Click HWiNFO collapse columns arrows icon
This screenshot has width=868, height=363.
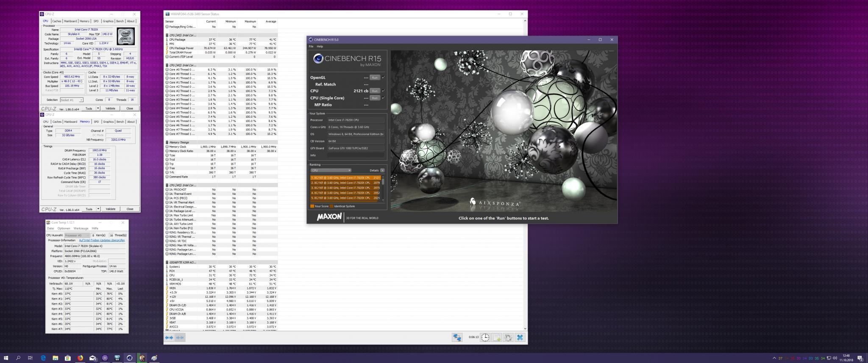(180, 337)
